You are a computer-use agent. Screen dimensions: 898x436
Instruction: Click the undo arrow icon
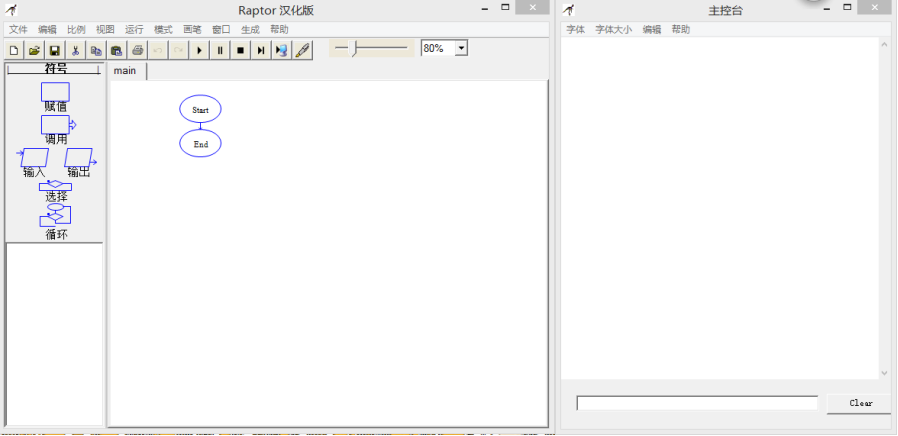(158, 50)
